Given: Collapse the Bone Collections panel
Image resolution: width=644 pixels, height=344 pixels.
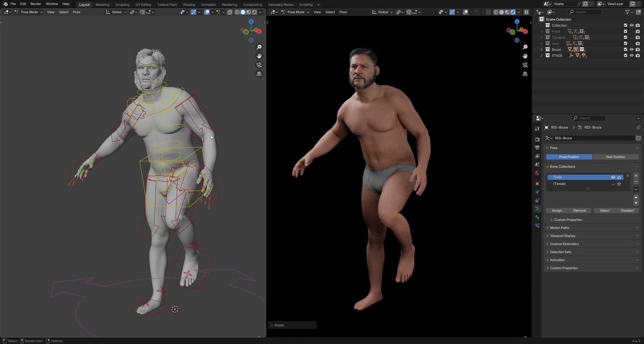Looking at the screenshot, I should tap(592, 166).
